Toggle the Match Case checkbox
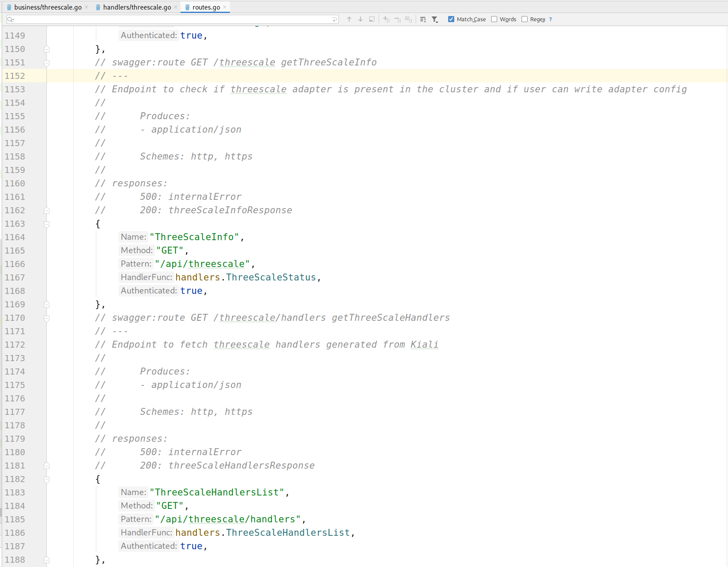 click(x=451, y=19)
